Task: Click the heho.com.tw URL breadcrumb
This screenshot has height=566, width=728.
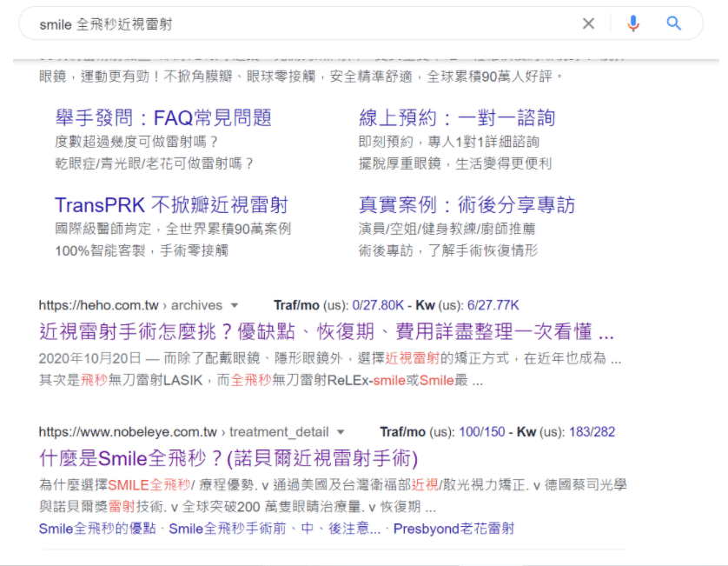Action: [130, 305]
